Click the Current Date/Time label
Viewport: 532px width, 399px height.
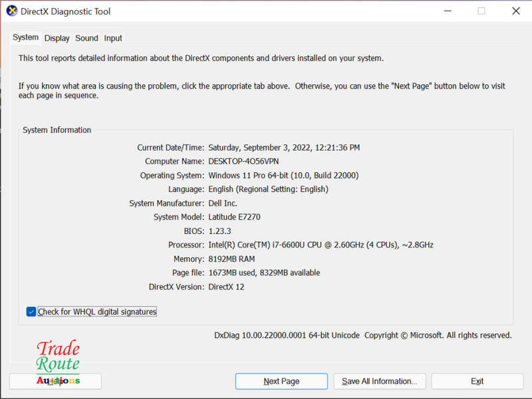click(171, 148)
